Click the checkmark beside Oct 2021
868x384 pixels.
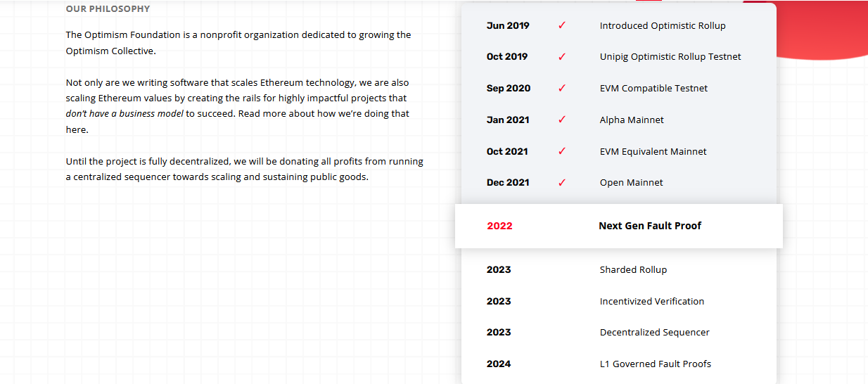tap(562, 151)
